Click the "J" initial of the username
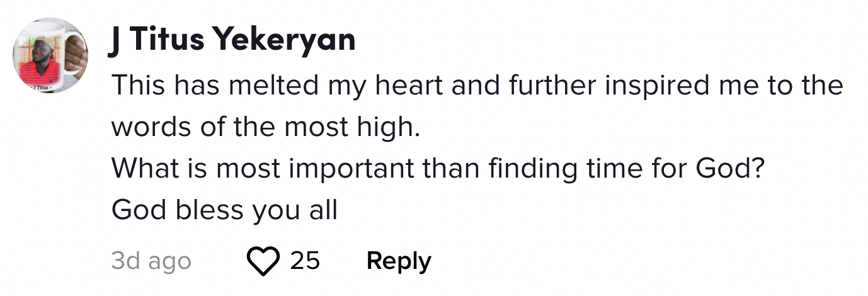868x296 pixels. [x=114, y=40]
